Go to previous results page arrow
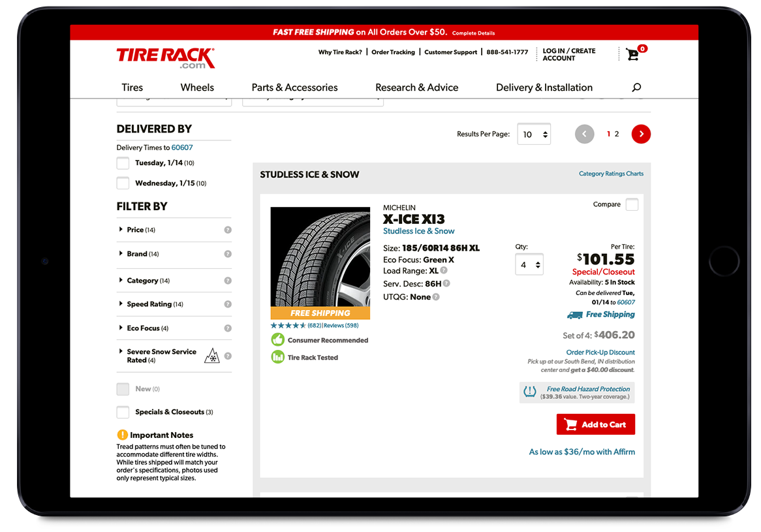The width and height of the screenshot is (761, 532). pos(584,134)
